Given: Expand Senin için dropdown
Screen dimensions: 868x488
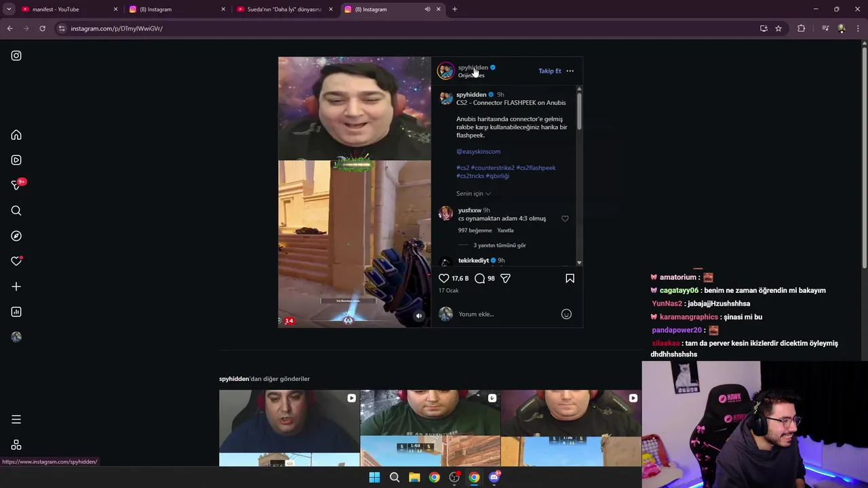Looking at the screenshot, I should click(x=473, y=193).
